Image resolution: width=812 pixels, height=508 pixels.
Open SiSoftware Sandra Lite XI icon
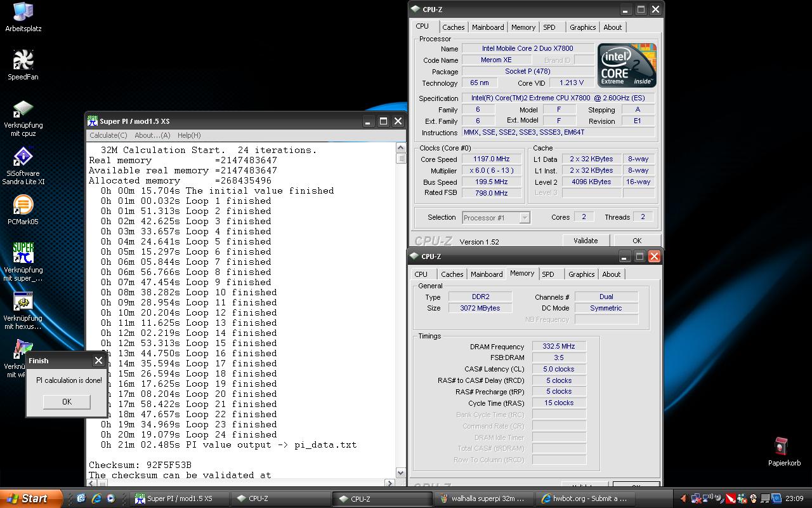click(x=23, y=166)
